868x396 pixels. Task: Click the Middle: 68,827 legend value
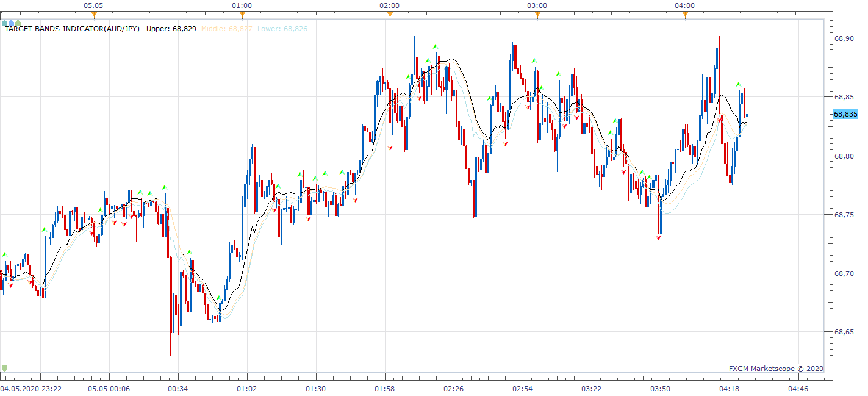[x=226, y=29]
